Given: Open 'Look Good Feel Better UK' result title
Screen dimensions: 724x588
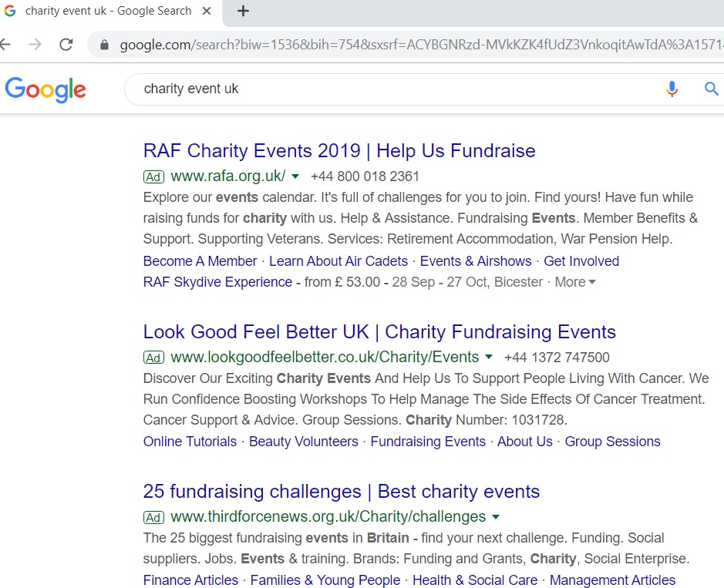Looking at the screenshot, I should click(379, 332).
